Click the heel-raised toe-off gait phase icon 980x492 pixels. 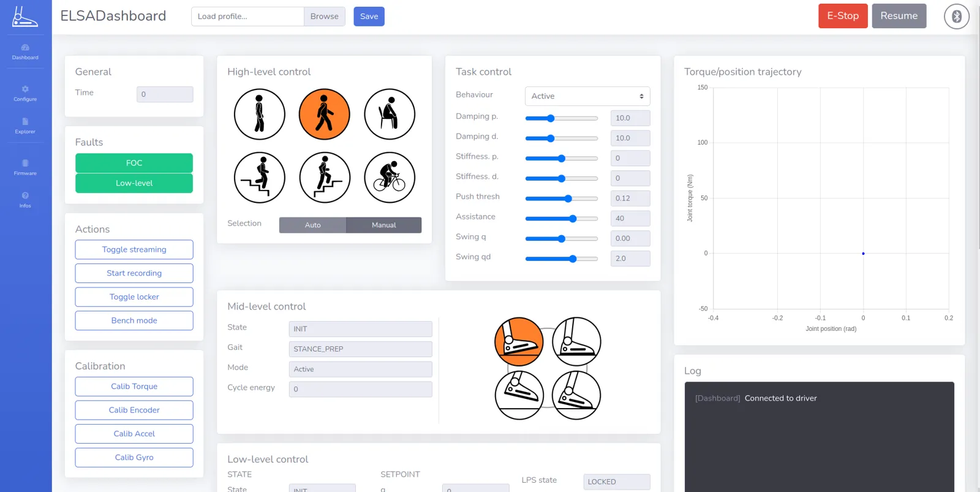point(576,395)
